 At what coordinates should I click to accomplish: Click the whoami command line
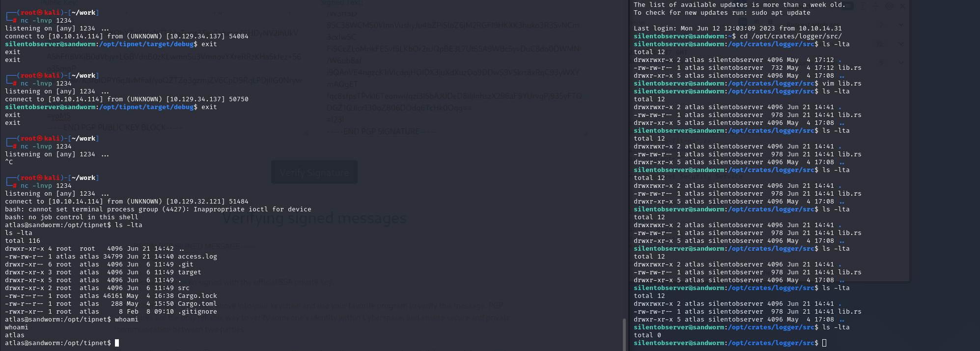click(x=72, y=320)
